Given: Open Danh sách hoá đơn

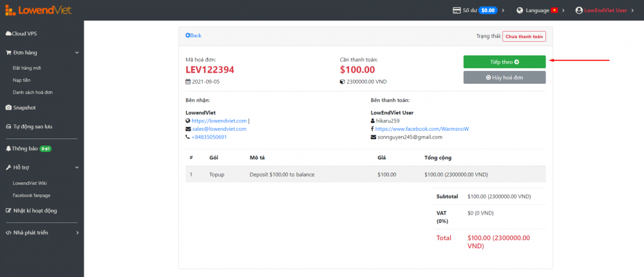Looking at the screenshot, I should (x=32, y=93).
